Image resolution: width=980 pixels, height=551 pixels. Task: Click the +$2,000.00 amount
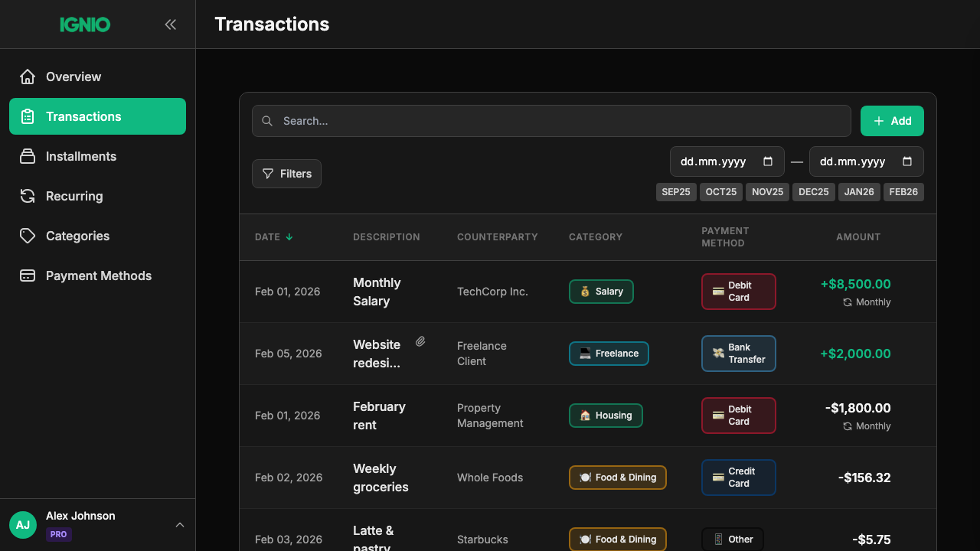point(855,354)
